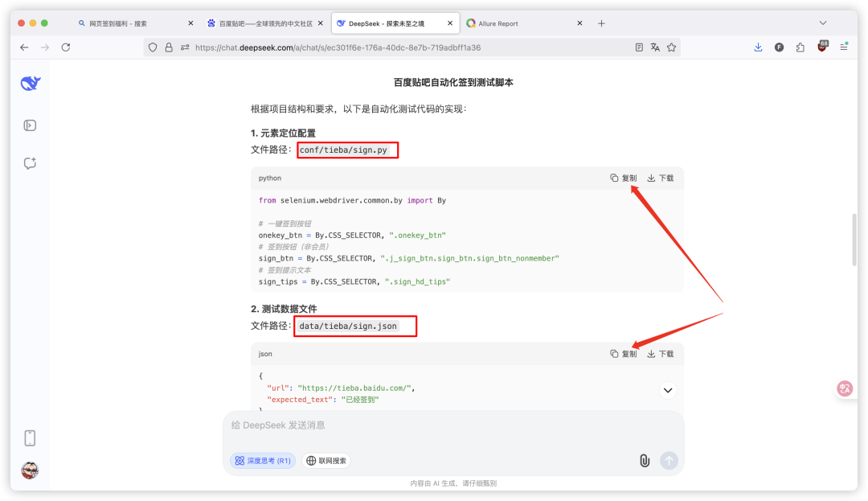
Task: Click the "https://tieba.baidu.com/" url value
Action: point(355,388)
